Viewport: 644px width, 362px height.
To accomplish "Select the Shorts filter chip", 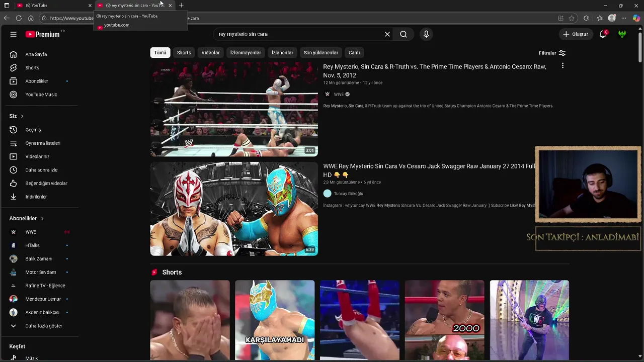I will point(184,53).
